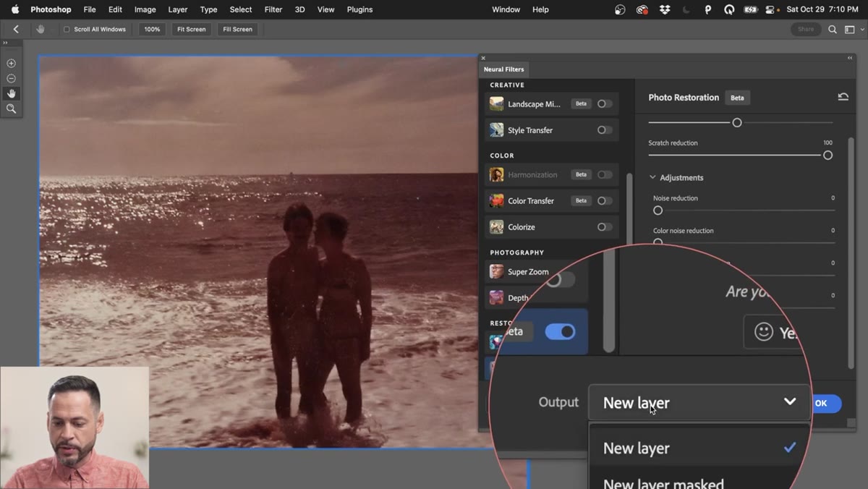Click the Landscape Mixer filter icon
This screenshot has height=489, width=868.
(496, 103)
